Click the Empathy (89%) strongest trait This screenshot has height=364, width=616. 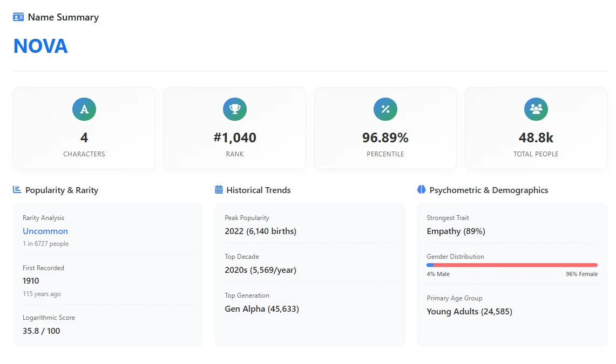(456, 231)
